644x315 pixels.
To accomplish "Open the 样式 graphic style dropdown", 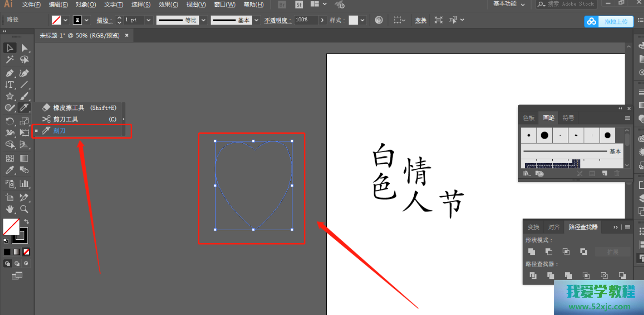I will click(362, 20).
